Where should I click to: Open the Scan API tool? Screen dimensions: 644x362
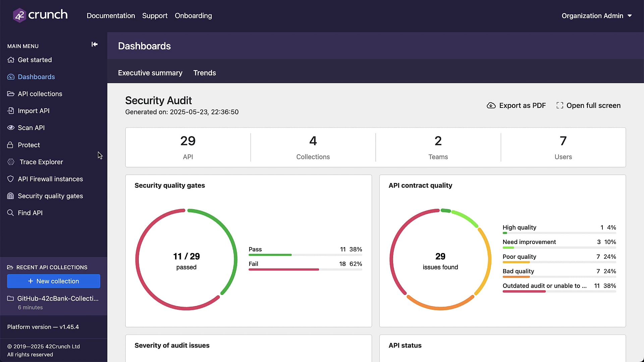(x=31, y=128)
